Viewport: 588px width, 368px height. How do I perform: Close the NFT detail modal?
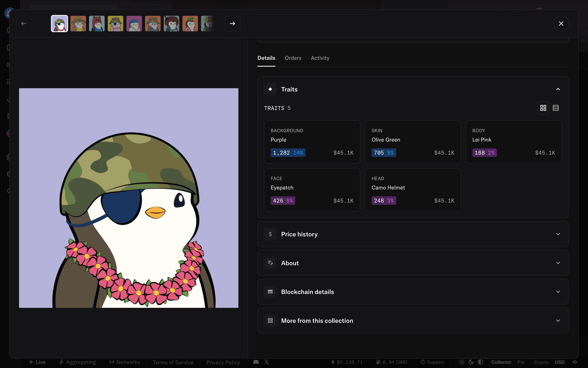tap(561, 24)
